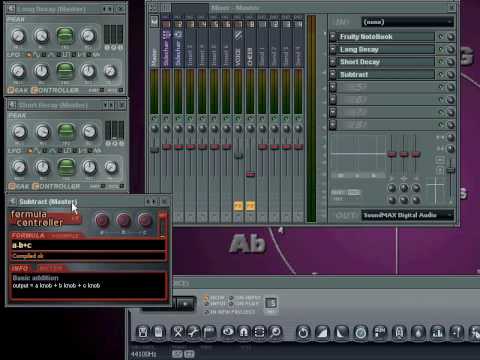Open the Short Decay slot arrow menu

333,62
